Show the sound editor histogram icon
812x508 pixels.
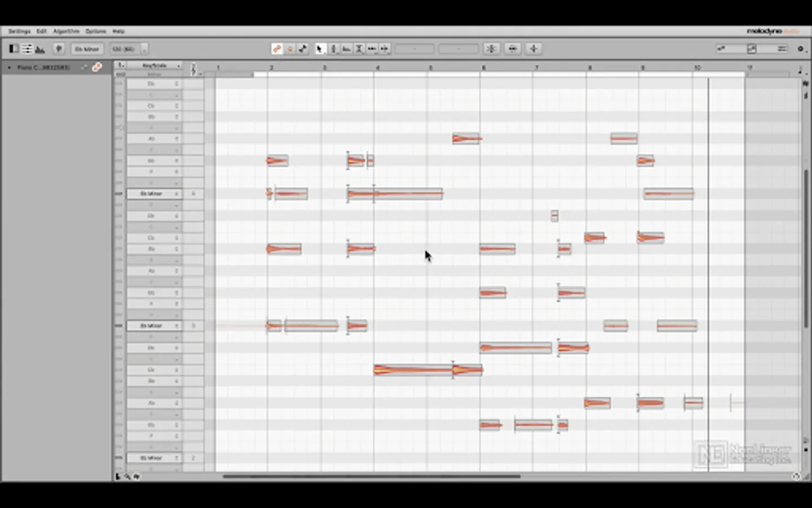coord(40,49)
